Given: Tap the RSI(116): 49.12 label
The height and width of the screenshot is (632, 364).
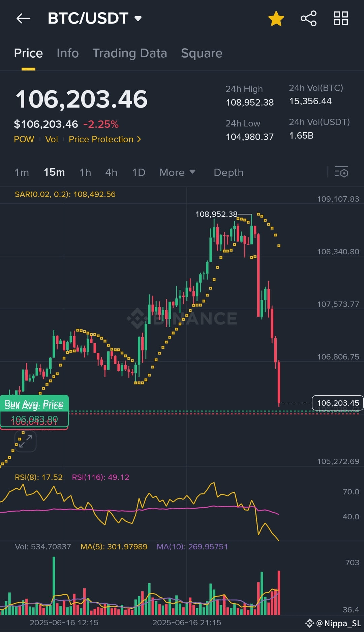Looking at the screenshot, I should coord(100,477).
